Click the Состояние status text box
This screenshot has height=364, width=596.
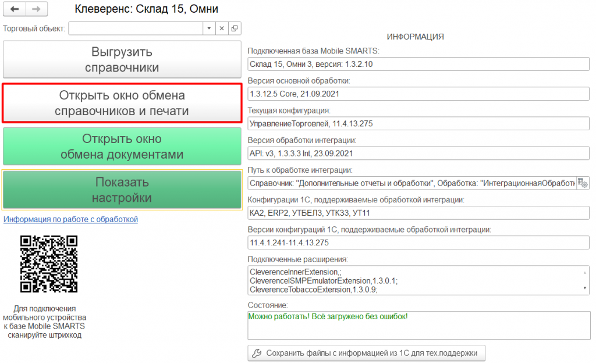(419, 325)
